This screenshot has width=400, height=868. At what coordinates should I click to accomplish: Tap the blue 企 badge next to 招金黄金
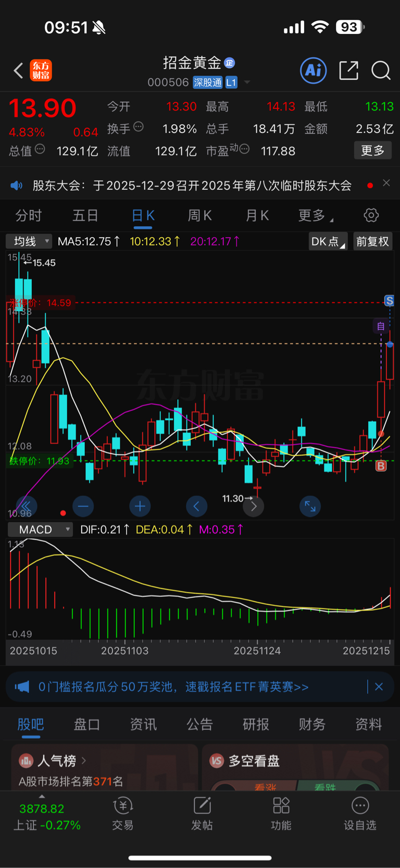pyautogui.click(x=229, y=63)
